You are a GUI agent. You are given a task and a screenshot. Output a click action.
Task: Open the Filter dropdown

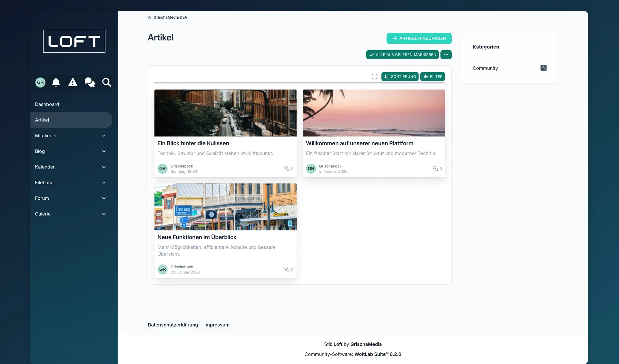[x=433, y=77]
